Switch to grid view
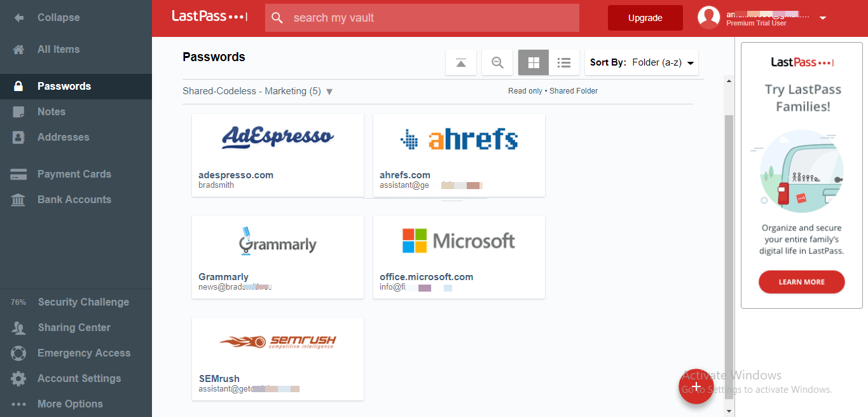 (534, 62)
